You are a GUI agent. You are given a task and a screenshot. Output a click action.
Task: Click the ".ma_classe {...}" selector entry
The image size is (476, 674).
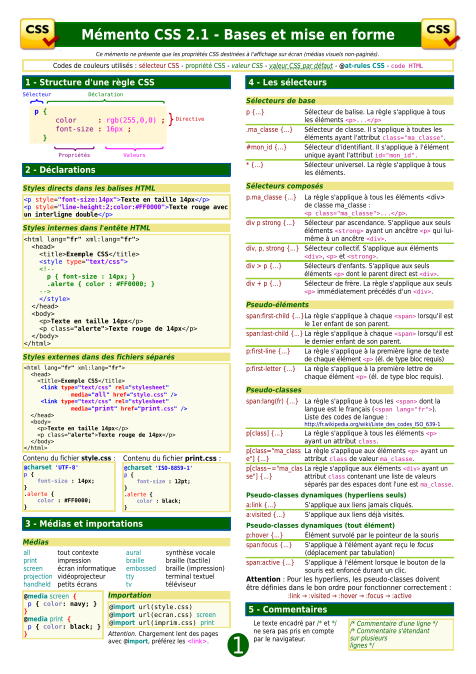(269, 129)
